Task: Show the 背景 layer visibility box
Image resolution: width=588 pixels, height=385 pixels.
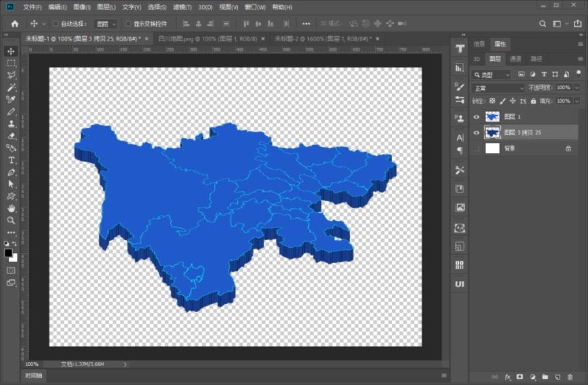Action: coord(476,149)
